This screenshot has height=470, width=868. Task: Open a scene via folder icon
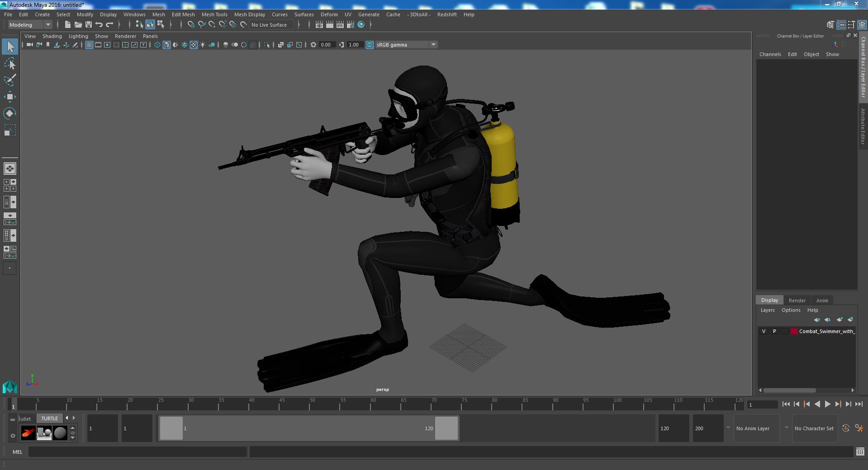78,25
